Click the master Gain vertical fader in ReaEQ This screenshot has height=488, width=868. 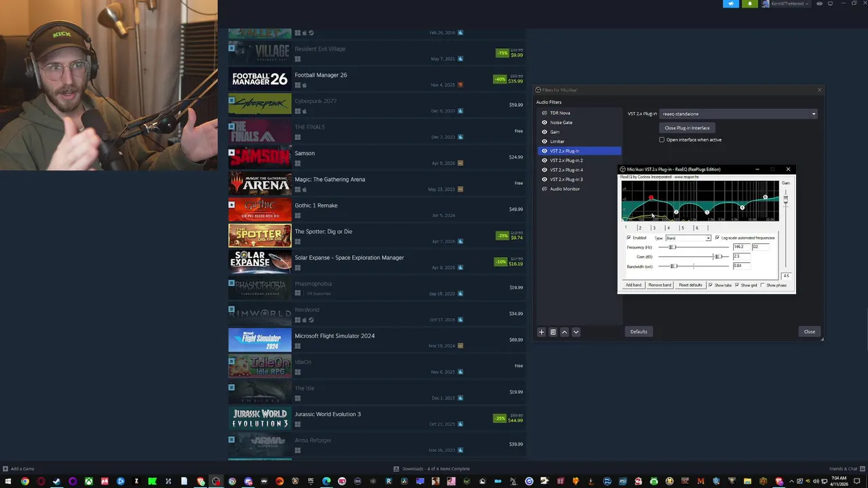786,198
